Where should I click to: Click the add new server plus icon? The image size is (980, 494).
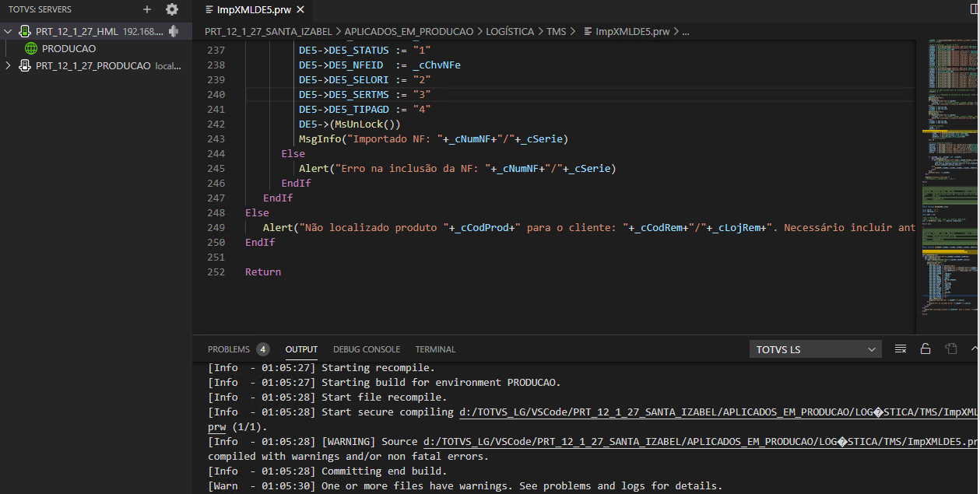point(146,9)
